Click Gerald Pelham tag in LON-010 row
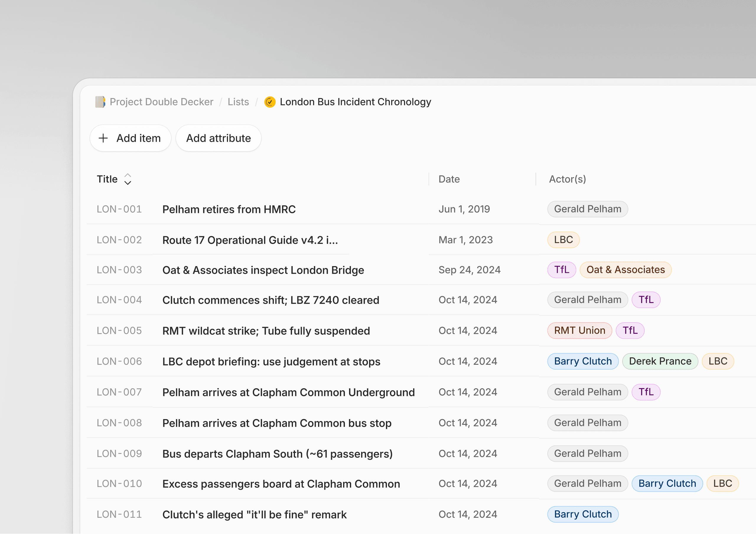The height and width of the screenshot is (534, 756). [x=588, y=483]
